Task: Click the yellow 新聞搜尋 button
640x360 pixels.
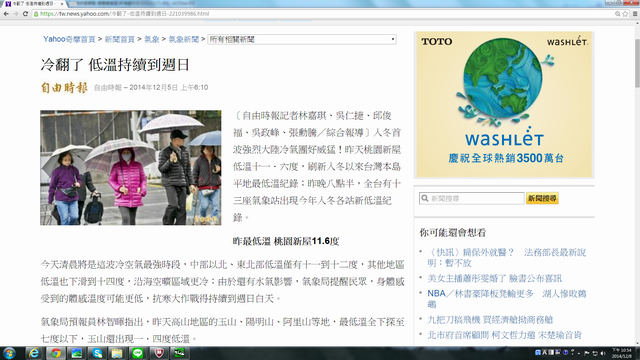Action: click(542, 198)
